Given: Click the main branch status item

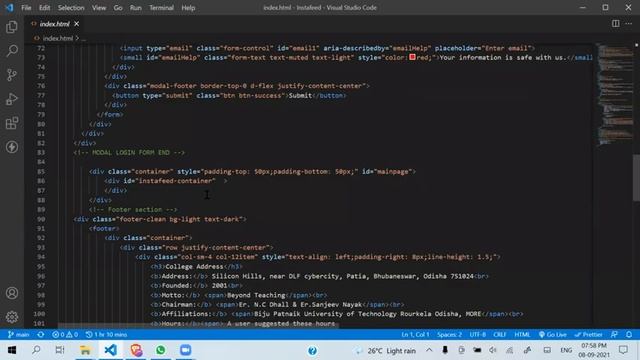Looking at the screenshot, I should [19, 335].
